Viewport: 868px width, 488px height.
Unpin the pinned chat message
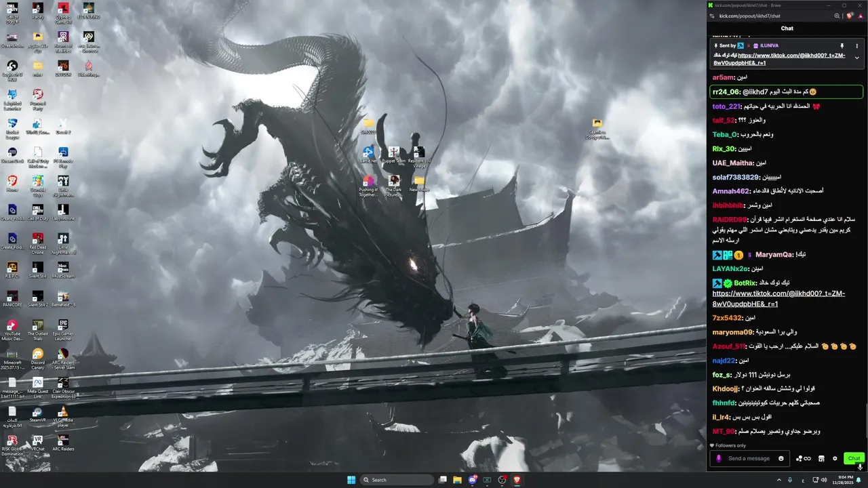point(842,46)
